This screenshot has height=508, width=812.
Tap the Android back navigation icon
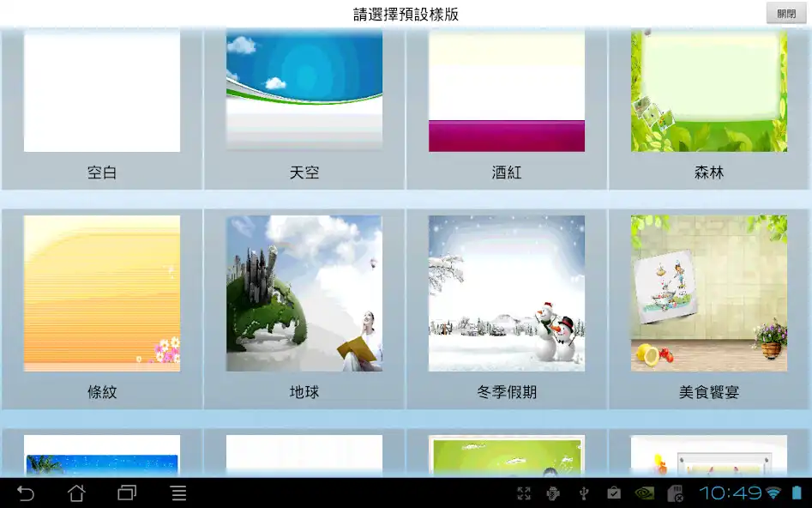(x=25, y=493)
